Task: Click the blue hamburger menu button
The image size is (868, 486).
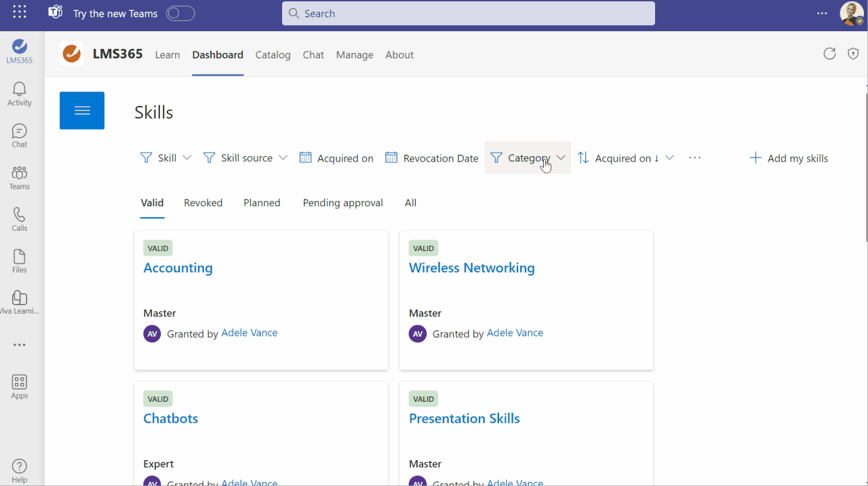Action: [x=82, y=111]
